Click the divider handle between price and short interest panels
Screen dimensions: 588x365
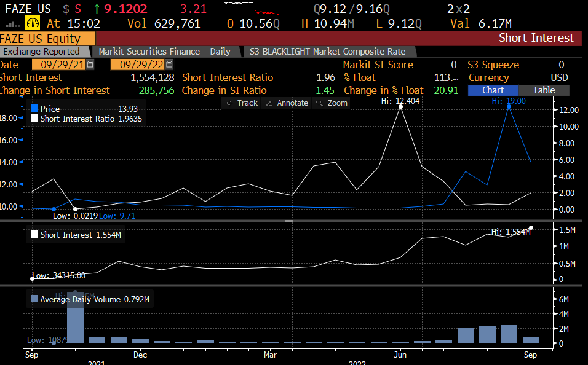tap(289, 221)
